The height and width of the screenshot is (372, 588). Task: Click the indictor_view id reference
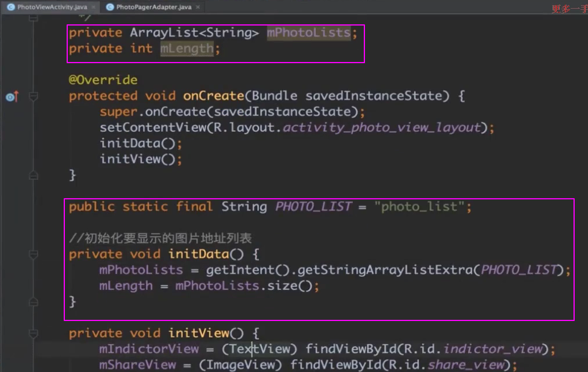[493, 349]
